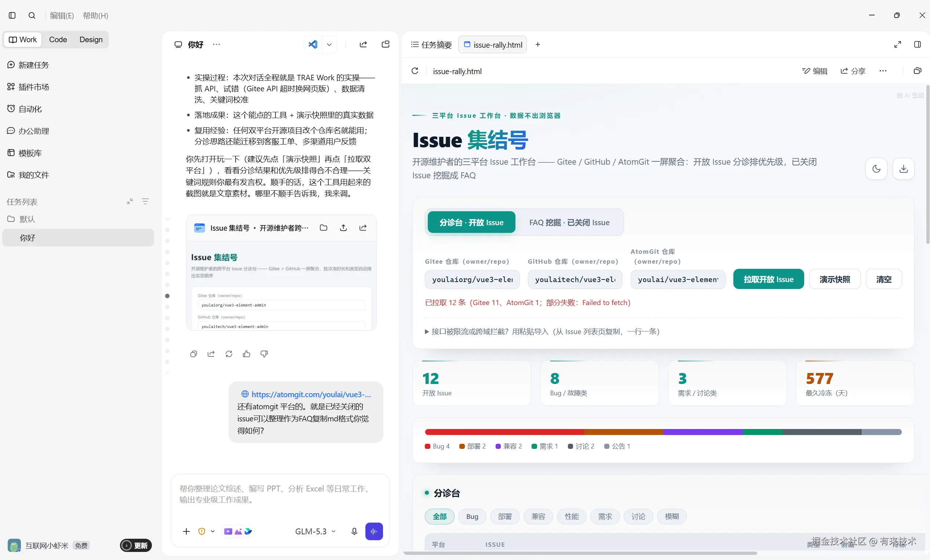
Task: Filter triage list by 部署 chip
Action: (x=505, y=516)
